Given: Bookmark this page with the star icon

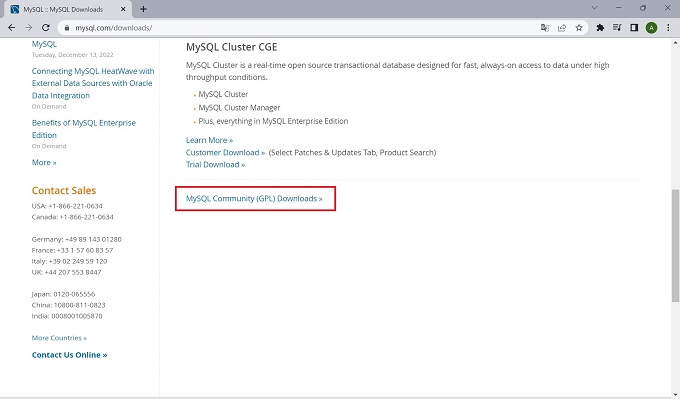Looking at the screenshot, I should point(579,28).
